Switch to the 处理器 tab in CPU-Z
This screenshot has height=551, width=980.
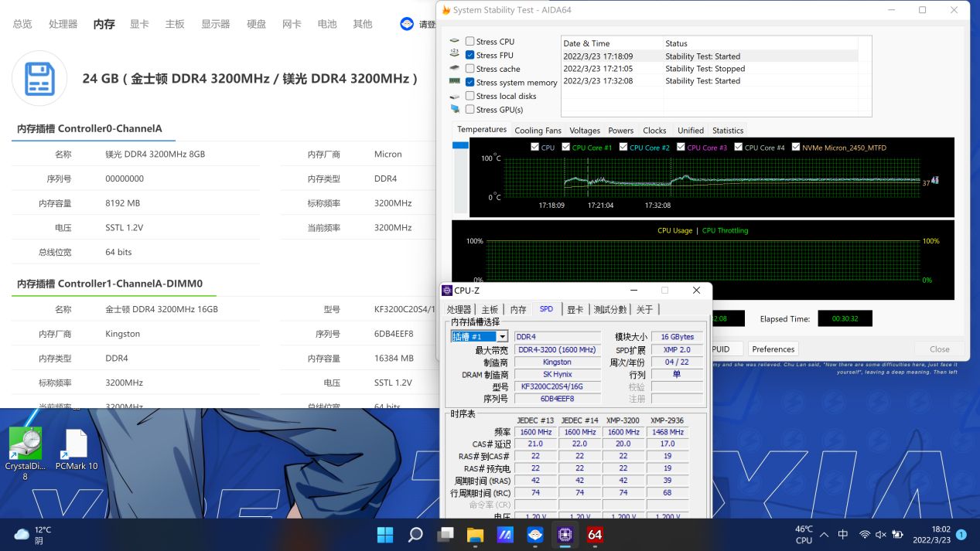pos(460,308)
